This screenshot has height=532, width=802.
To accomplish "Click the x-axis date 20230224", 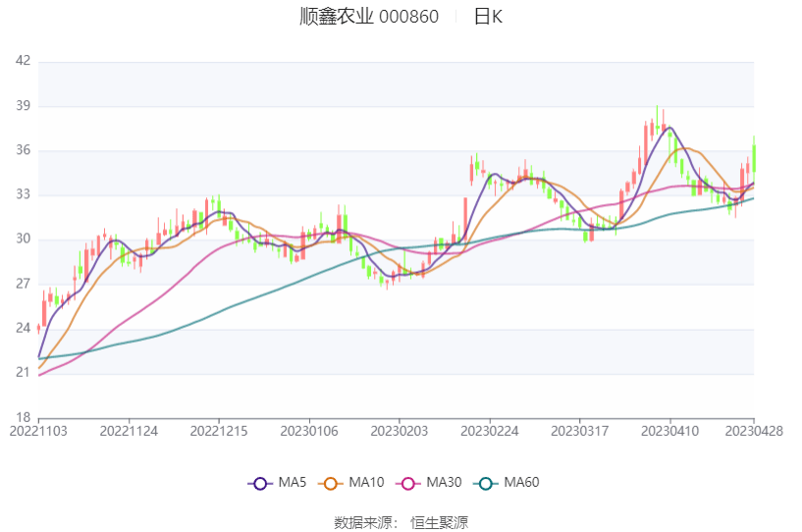I will coord(490,431).
